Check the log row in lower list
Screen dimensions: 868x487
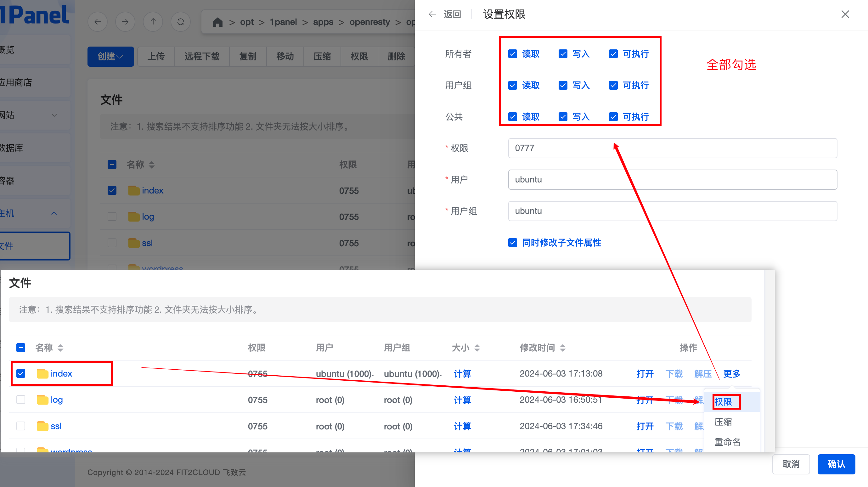[21, 400]
